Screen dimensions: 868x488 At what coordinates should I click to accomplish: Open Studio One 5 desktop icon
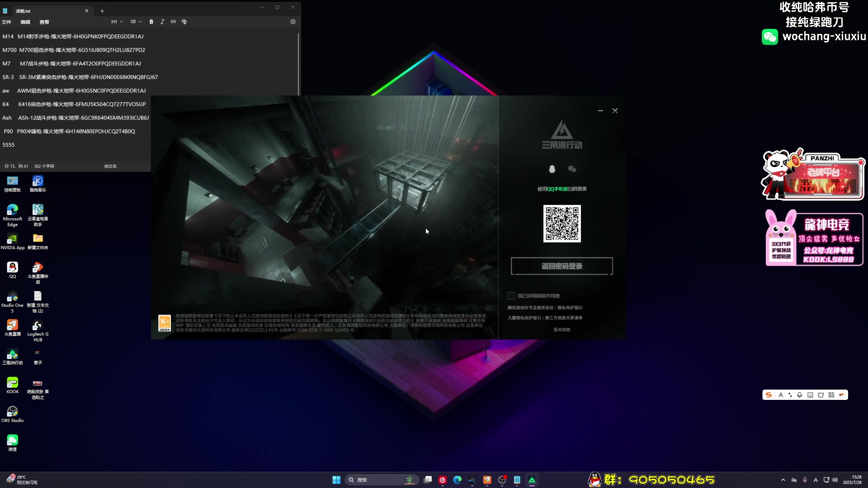pos(13,302)
